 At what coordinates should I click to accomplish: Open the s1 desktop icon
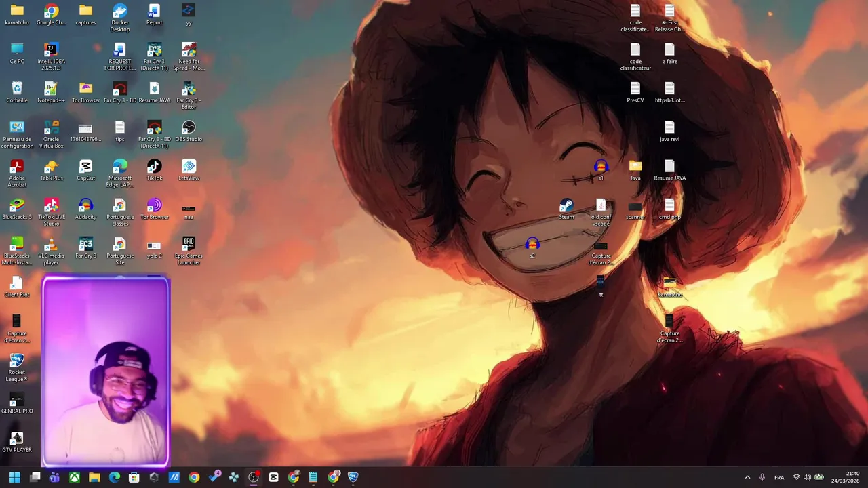pos(601,170)
